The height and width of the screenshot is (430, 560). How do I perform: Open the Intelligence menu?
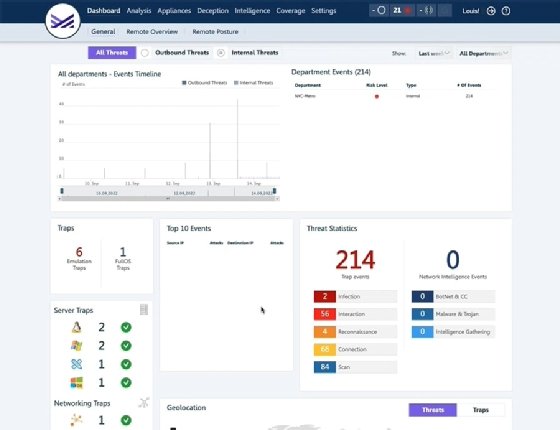[x=252, y=11]
